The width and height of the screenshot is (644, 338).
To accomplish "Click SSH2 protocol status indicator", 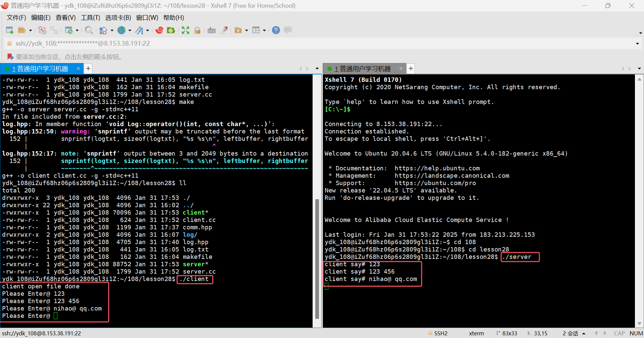I will 438,333.
